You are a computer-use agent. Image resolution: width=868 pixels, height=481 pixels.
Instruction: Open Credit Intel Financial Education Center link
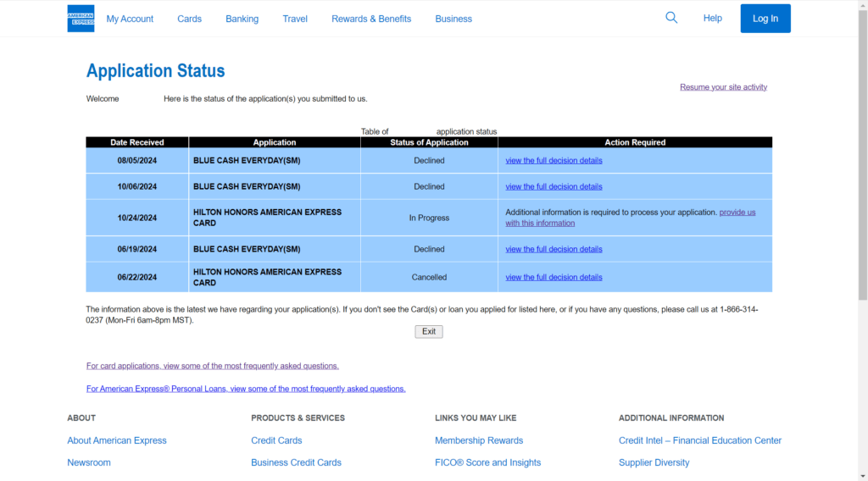[700, 440]
